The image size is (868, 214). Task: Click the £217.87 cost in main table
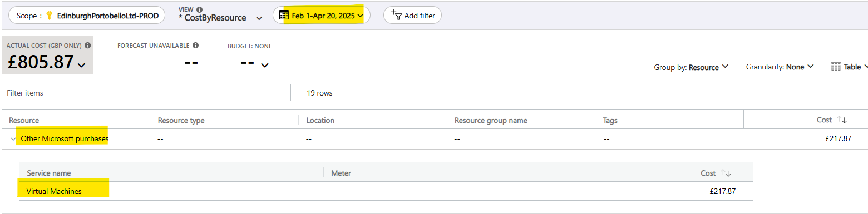[839, 139]
